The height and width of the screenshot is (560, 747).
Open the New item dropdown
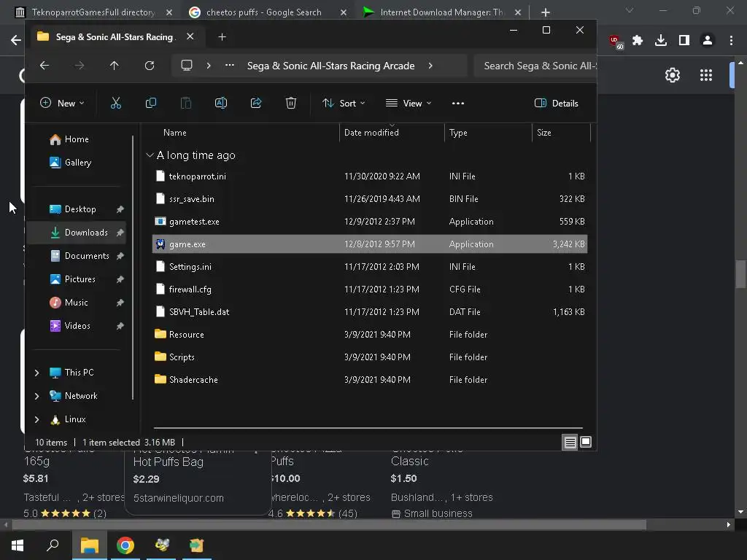(x=62, y=104)
